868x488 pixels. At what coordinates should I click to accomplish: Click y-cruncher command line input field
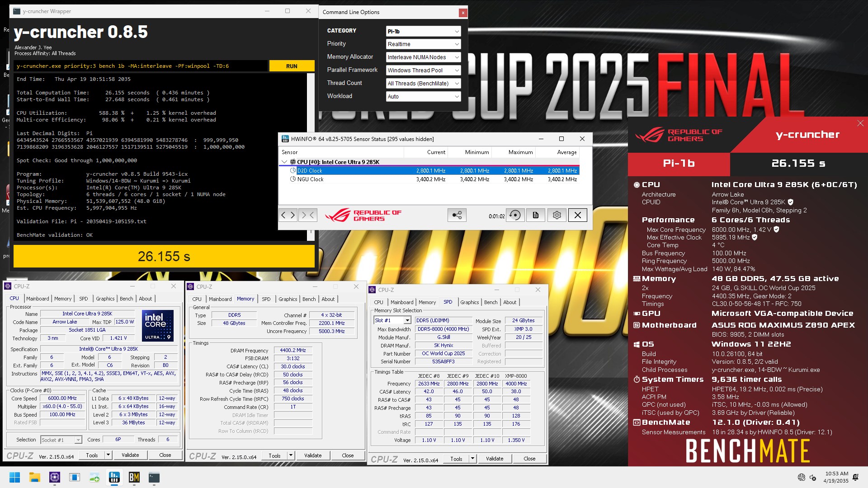click(141, 66)
